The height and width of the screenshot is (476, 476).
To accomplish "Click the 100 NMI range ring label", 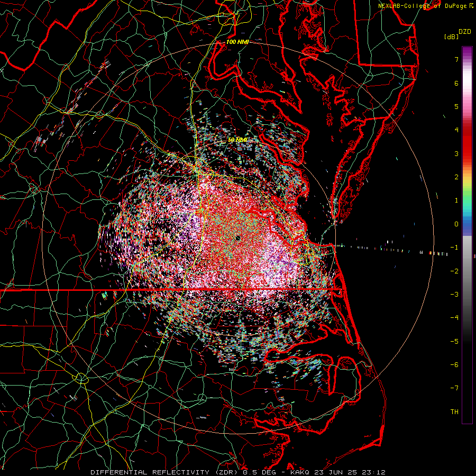I will [x=237, y=42].
